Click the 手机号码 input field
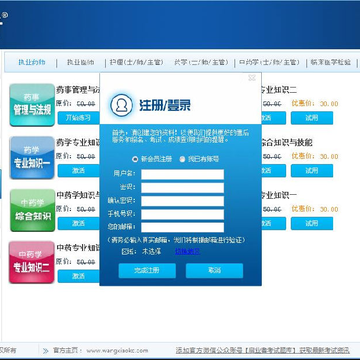This screenshot has height=360, width=360. (x=182, y=214)
